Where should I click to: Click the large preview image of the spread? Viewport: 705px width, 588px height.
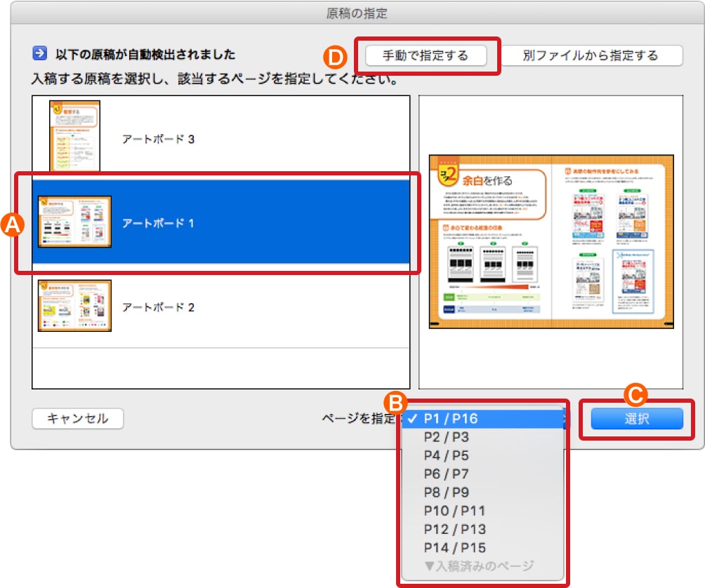click(551, 242)
